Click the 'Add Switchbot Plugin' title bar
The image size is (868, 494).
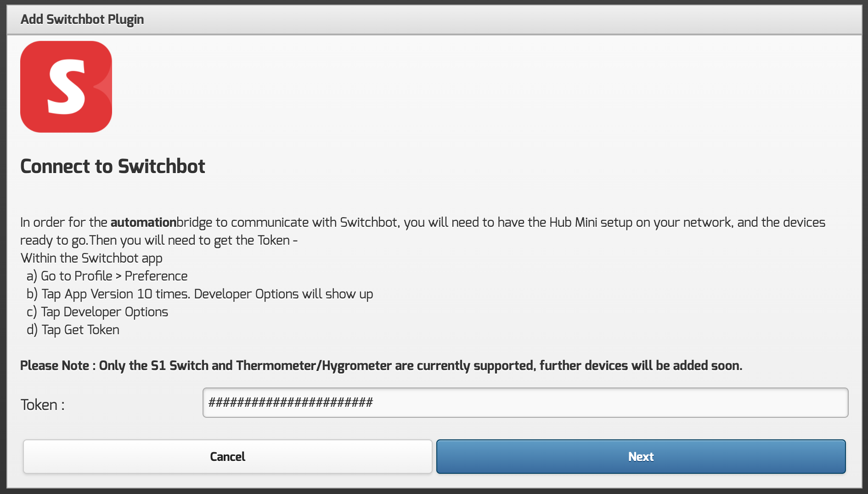(x=82, y=19)
